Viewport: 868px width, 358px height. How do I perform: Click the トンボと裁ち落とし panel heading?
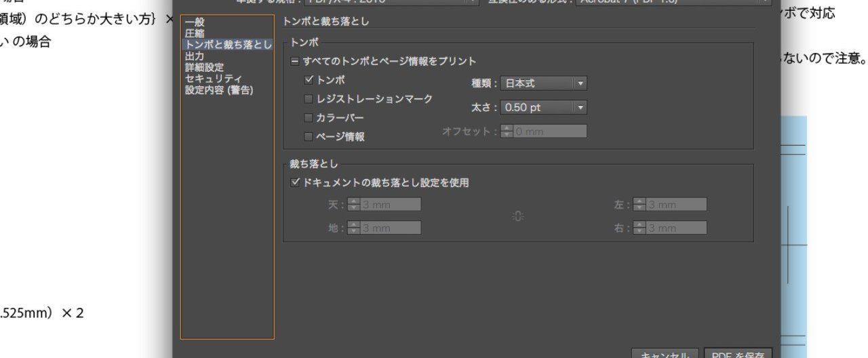325,22
